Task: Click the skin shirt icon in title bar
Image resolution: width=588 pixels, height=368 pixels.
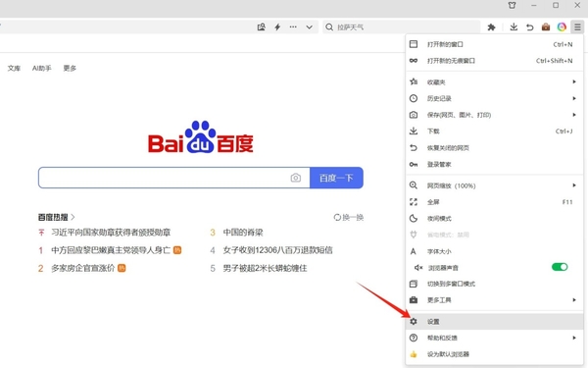Action: (x=512, y=5)
